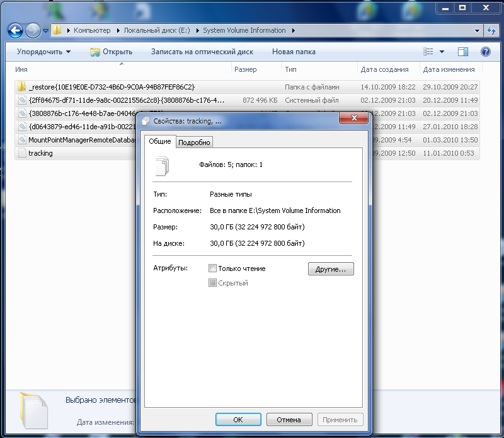
Task: Go back with the Explorer back arrow
Action: point(15,31)
